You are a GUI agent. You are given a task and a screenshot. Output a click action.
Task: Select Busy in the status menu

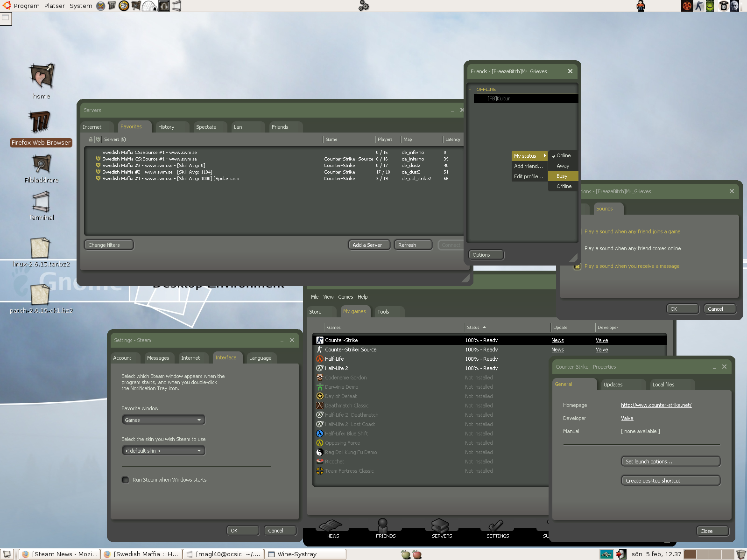[563, 176]
